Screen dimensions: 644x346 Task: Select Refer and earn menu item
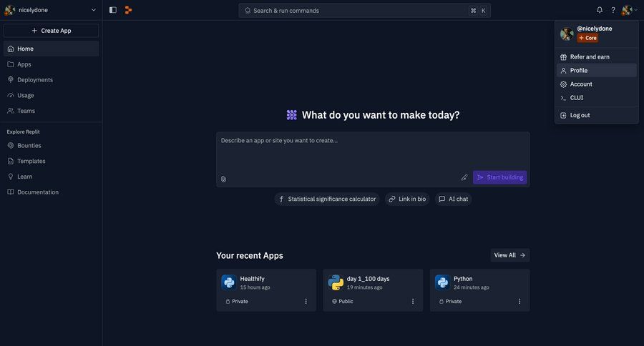(x=596, y=56)
